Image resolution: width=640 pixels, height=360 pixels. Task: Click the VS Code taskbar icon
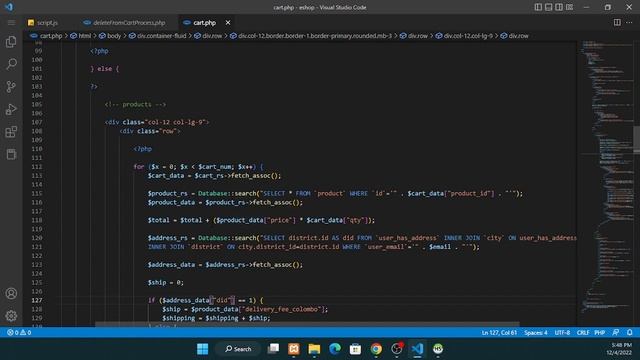point(417,349)
